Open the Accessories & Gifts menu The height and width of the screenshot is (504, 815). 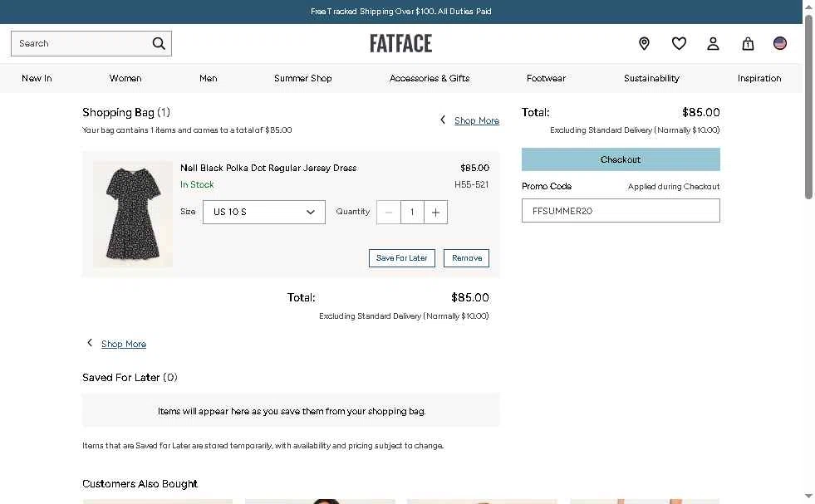(x=430, y=78)
